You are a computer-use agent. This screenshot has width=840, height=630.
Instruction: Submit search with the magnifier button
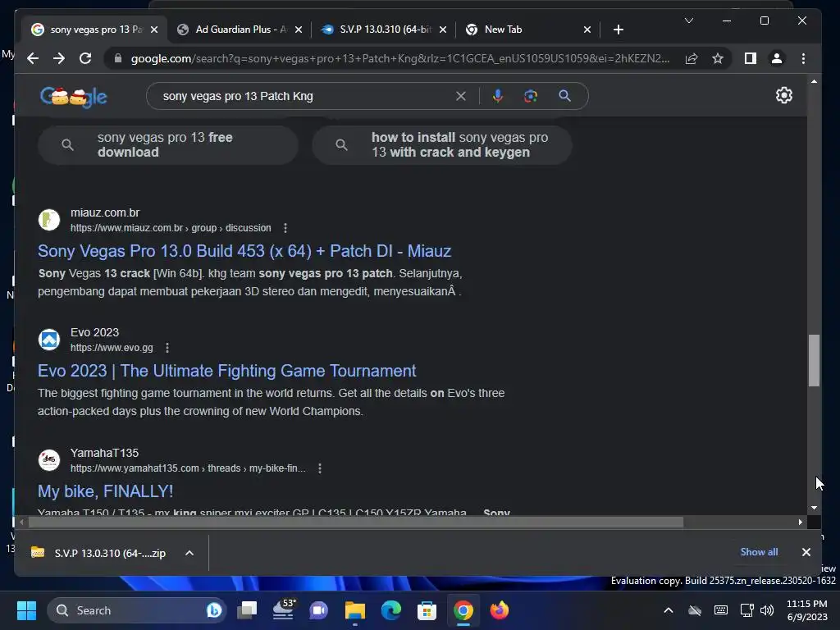(x=564, y=96)
